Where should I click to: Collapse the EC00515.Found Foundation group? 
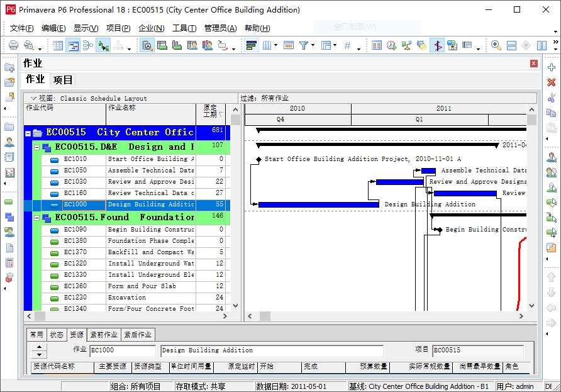click(36, 218)
